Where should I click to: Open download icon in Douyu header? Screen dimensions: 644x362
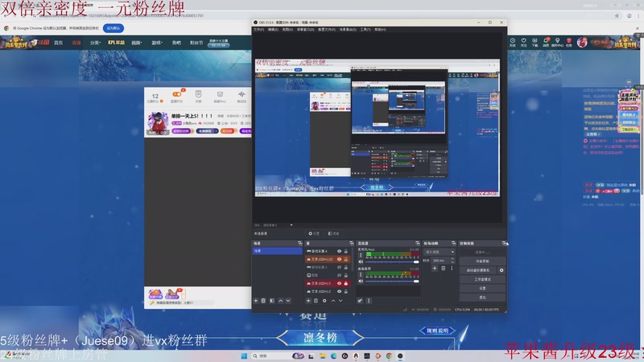(x=535, y=42)
